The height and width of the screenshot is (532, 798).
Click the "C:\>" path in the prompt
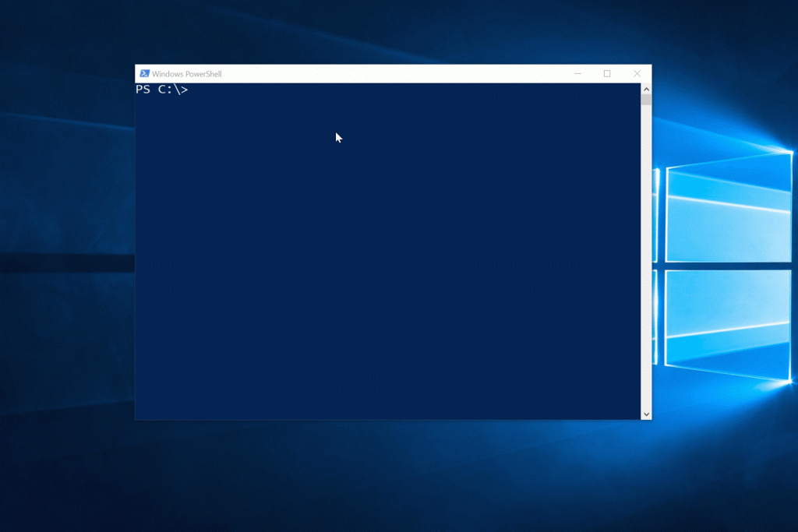click(x=173, y=90)
